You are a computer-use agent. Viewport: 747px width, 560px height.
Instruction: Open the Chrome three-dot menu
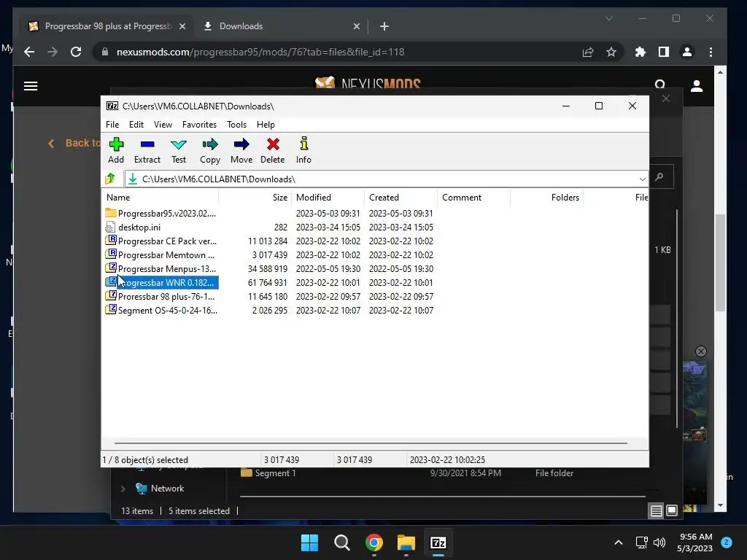711,52
